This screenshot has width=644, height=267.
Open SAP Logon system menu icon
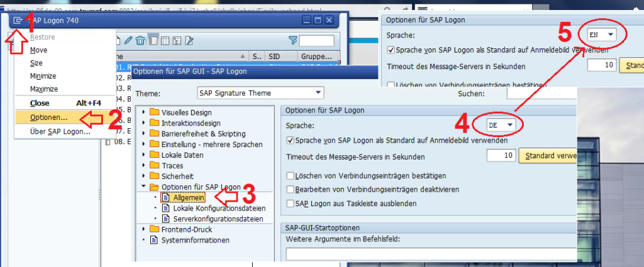[18, 20]
